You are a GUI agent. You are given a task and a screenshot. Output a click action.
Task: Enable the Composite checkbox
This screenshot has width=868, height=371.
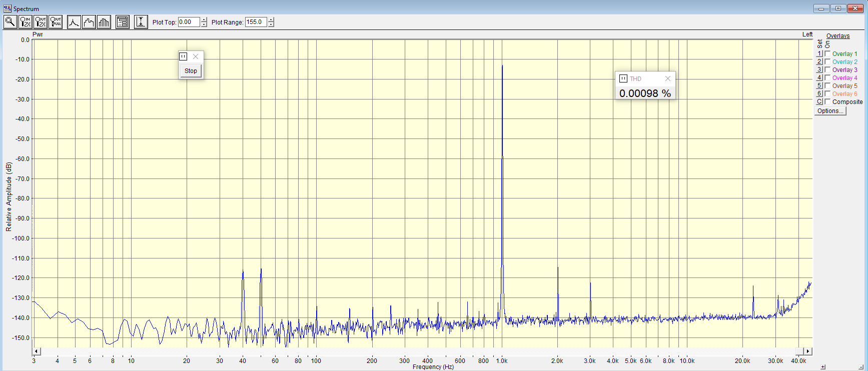pos(827,101)
